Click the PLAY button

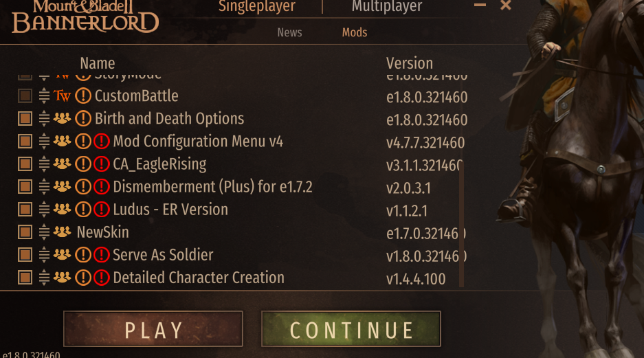tap(153, 329)
